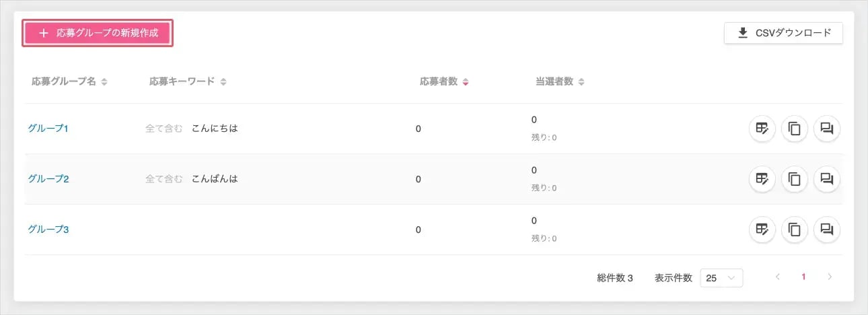Open the edit table icon for グループ1
868x315 pixels.
pyautogui.click(x=762, y=129)
